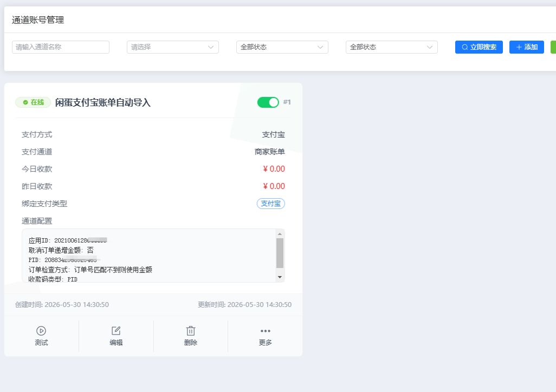Expand the second 全部状态 dropdown
The width and height of the screenshot is (556, 392).
click(392, 47)
